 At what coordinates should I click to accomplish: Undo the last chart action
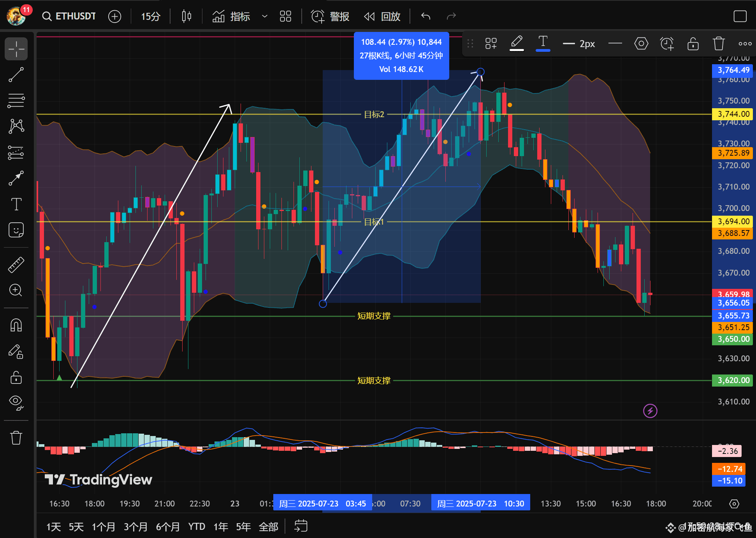(x=425, y=16)
